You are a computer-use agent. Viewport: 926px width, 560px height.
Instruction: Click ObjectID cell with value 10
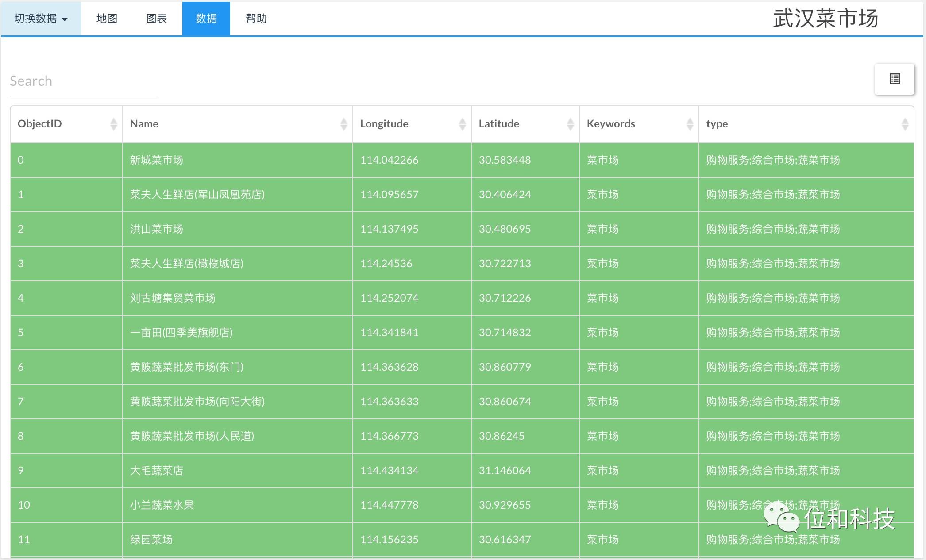(x=66, y=505)
